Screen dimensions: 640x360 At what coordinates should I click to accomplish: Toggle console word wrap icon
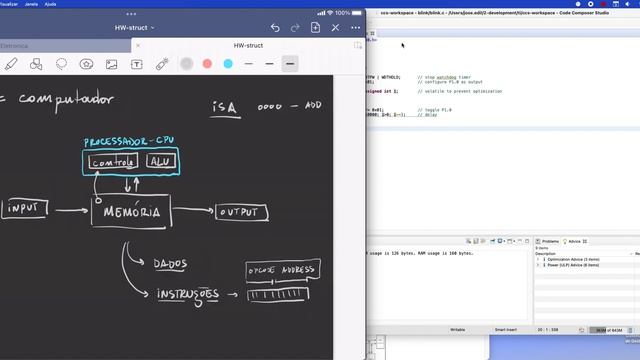(x=483, y=241)
